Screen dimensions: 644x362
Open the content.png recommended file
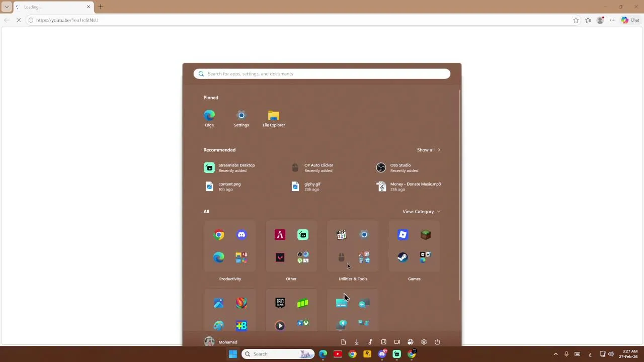coord(223,187)
